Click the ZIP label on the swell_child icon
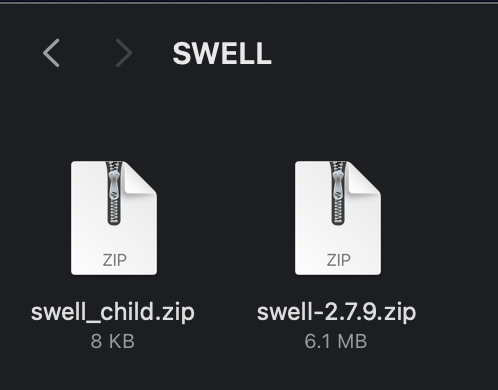498x390 pixels. (x=114, y=260)
